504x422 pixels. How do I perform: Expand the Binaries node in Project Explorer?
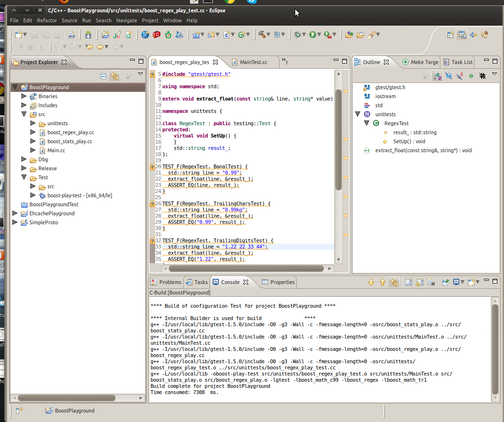[24, 96]
